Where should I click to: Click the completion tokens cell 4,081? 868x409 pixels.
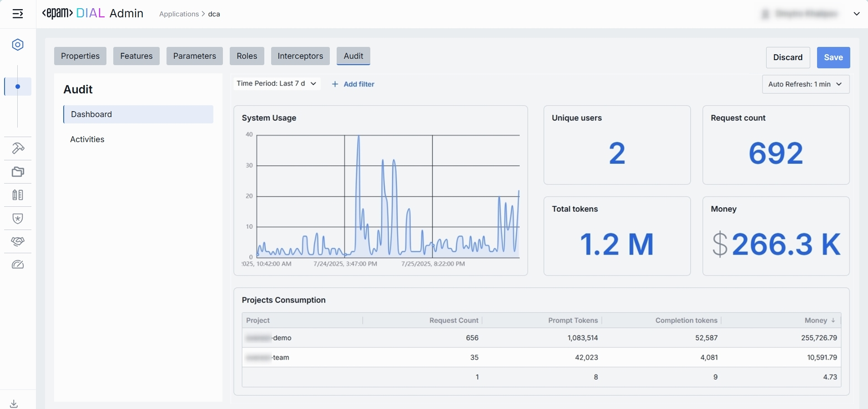point(709,358)
